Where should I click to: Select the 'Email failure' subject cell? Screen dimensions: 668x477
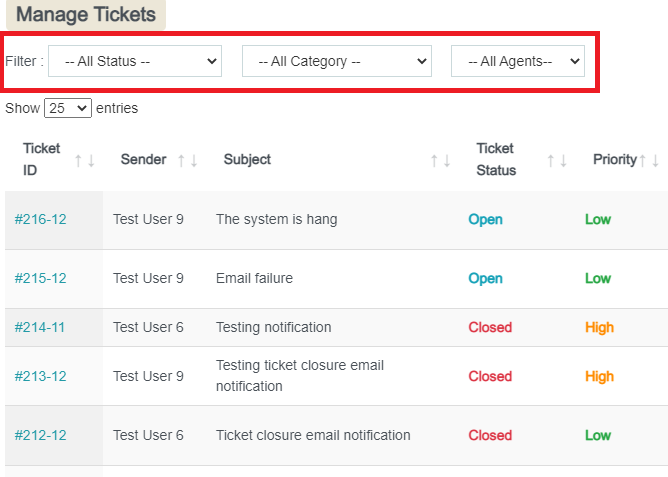(254, 278)
